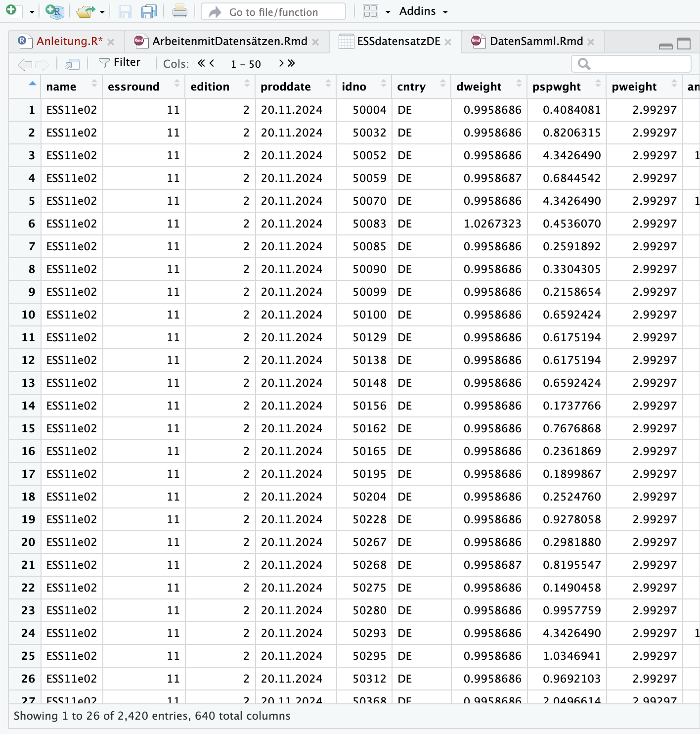Click the forward navigation arrow
The width and height of the screenshot is (700, 734).
(42, 64)
